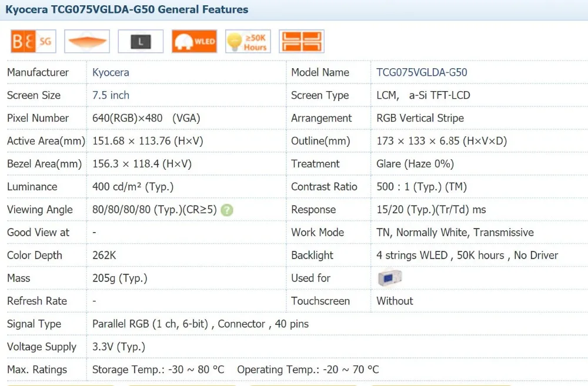588x386 pixels.
Task: Click the BE SG feature icon
Action: [x=34, y=41]
